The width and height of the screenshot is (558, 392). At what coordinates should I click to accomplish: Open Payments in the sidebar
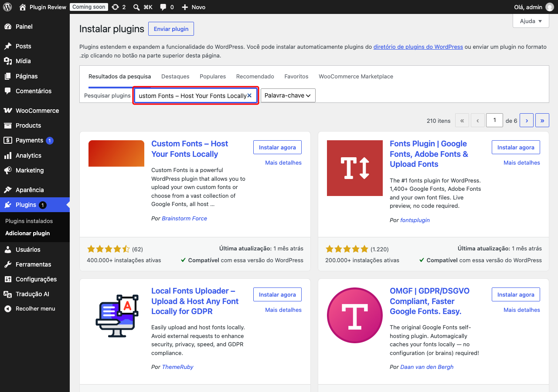coord(35,140)
